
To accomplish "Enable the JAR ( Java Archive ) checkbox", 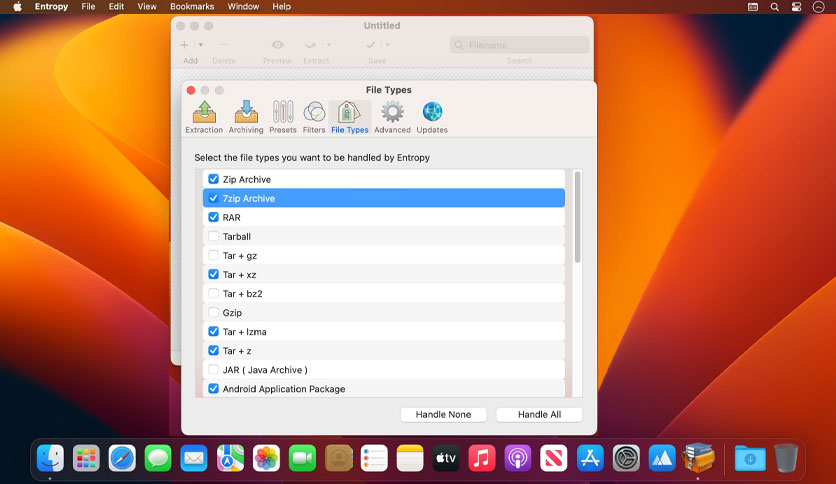I will 213,369.
